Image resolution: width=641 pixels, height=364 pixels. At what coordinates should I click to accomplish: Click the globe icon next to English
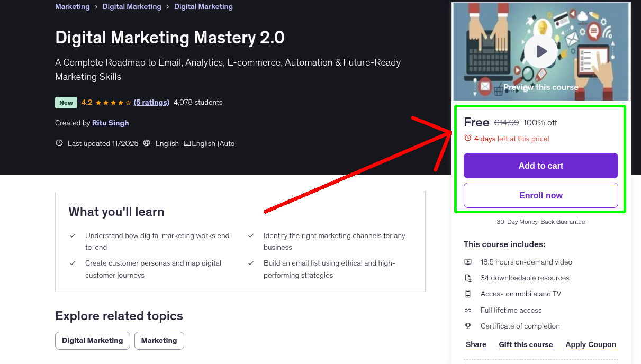click(x=147, y=143)
